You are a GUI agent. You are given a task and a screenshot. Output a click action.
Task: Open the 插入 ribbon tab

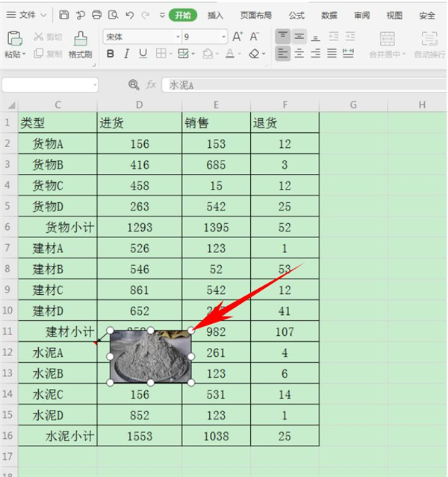click(x=215, y=15)
